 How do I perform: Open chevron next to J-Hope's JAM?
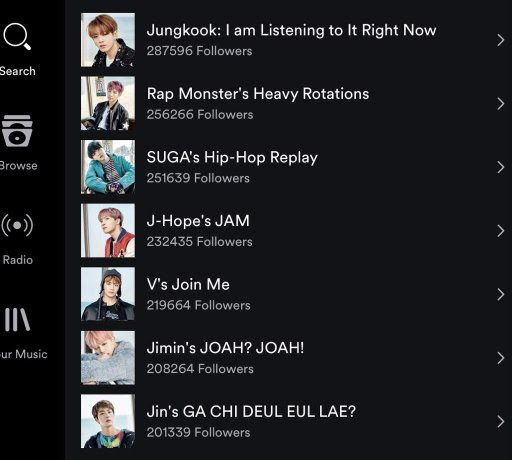tap(500, 231)
